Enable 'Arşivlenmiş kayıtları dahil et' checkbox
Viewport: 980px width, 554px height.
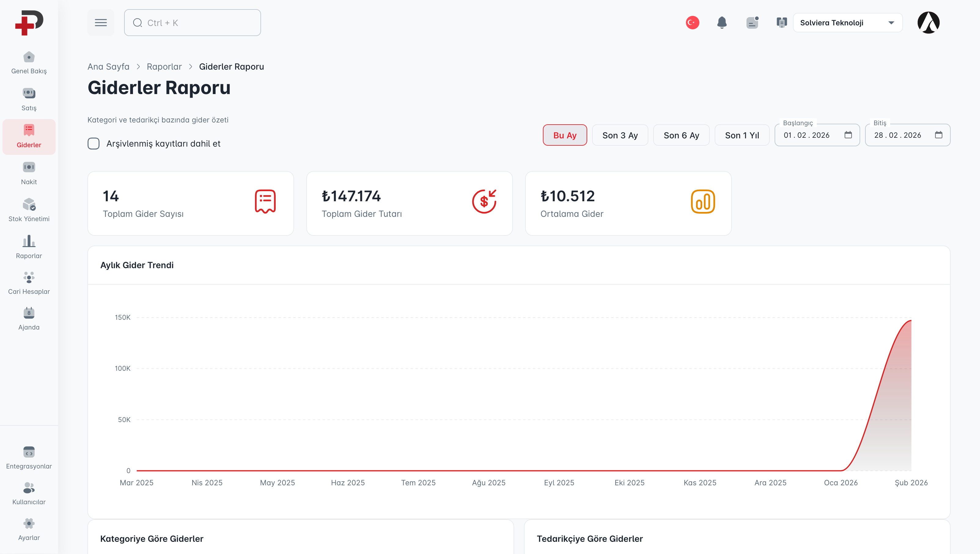[93, 144]
